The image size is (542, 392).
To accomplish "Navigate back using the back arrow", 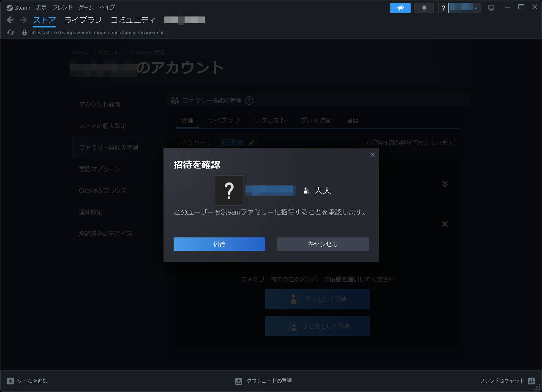I will pyautogui.click(x=10, y=19).
